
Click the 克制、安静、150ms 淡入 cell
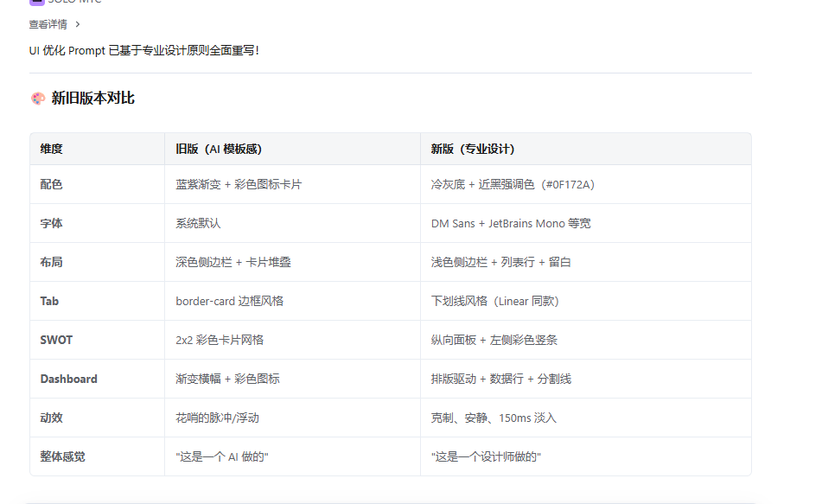pos(494,418)
